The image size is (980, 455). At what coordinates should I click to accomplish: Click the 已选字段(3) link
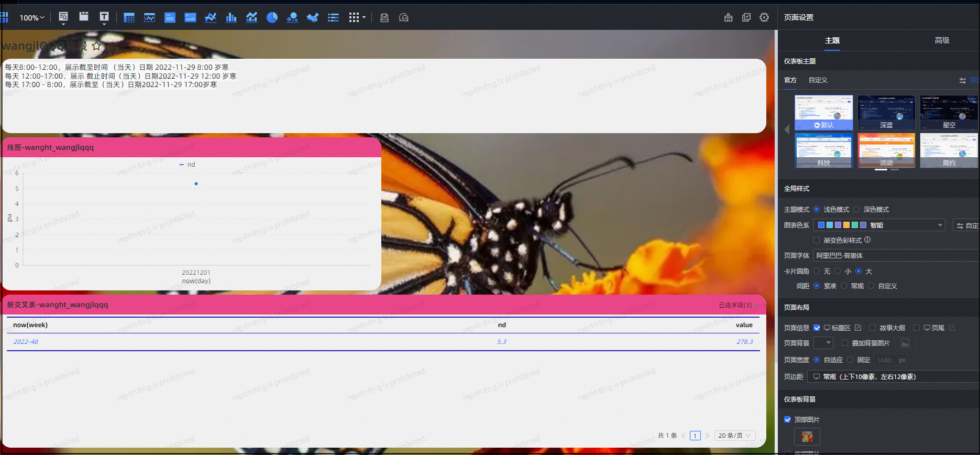click(735, 305)
